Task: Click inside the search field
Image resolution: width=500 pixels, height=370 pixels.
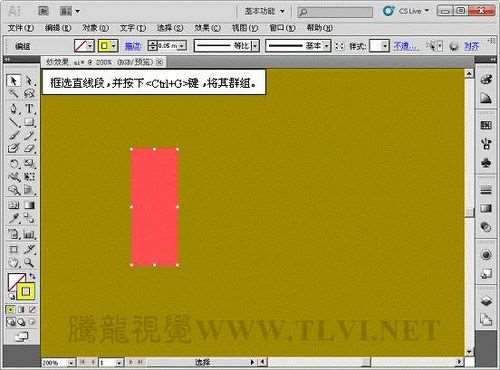Action: point(335,12)
